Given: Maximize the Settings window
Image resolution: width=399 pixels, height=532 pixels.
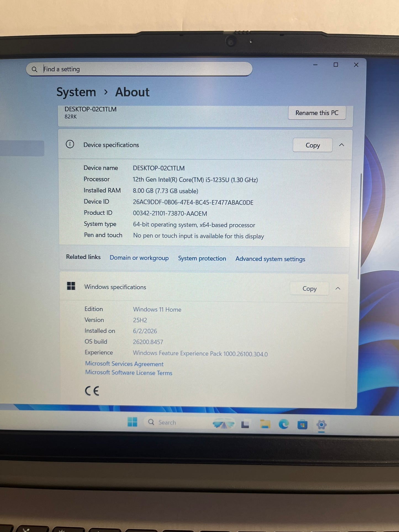Looking at the screenshot, I should tap(336, 65).
